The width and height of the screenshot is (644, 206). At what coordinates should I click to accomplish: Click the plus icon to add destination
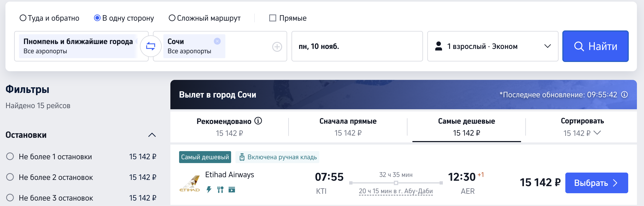click(277, 47)
